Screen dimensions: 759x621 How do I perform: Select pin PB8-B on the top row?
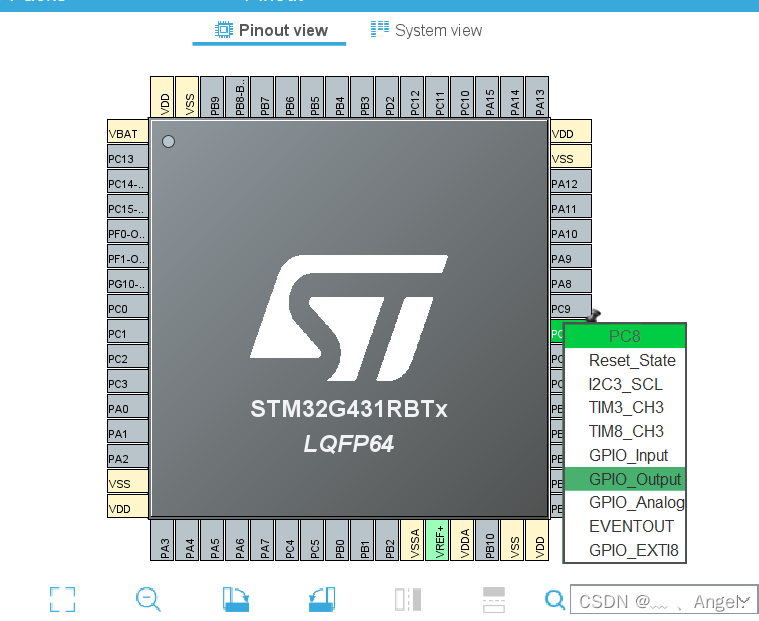click(x=237, y=97)
